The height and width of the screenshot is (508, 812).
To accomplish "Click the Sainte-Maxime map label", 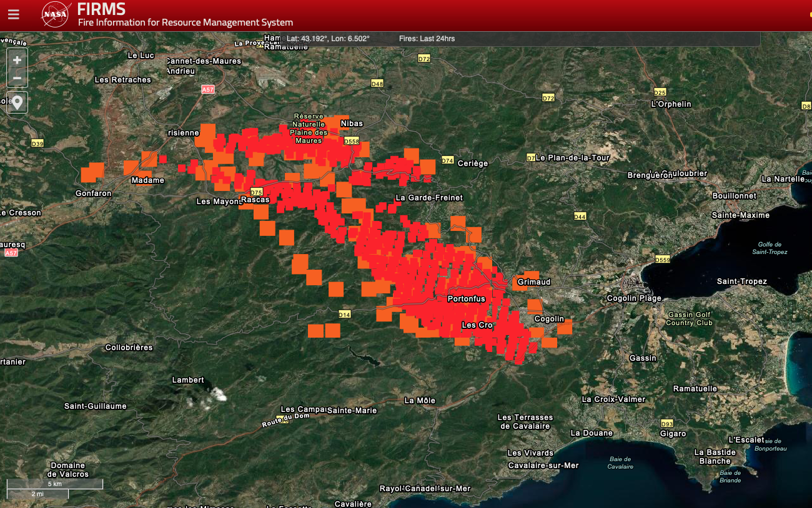I will click(741, 215).
